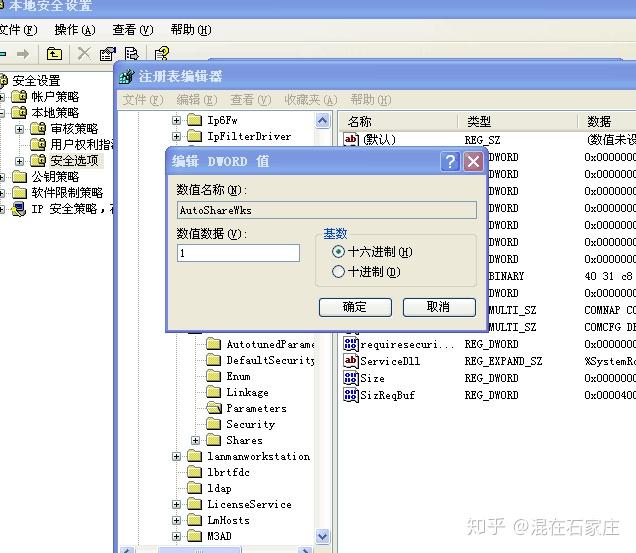The height and width of the screenshot is (553, 636).
Task: Click the forward arrow in the Local Security Settings toolbar
Action: tap(23, 54)
